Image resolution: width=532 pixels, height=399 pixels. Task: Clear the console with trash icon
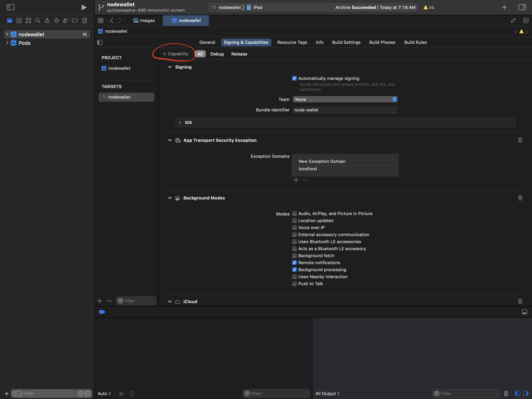point(506,394)
